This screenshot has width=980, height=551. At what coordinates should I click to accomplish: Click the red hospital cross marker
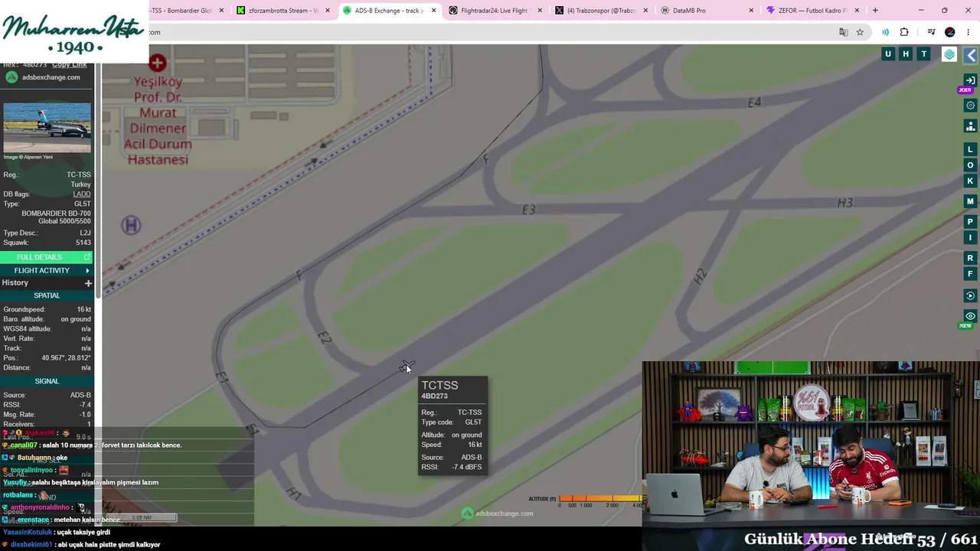tap(158, 63)
